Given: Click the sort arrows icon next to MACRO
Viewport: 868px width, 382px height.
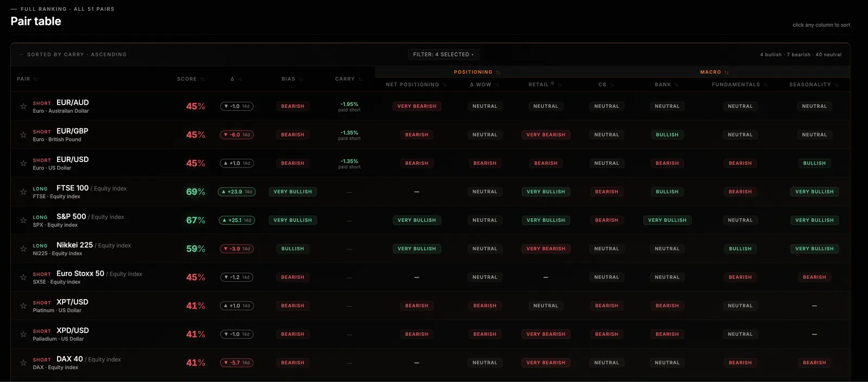Looking at the screenshot, I should pos(726,73).
